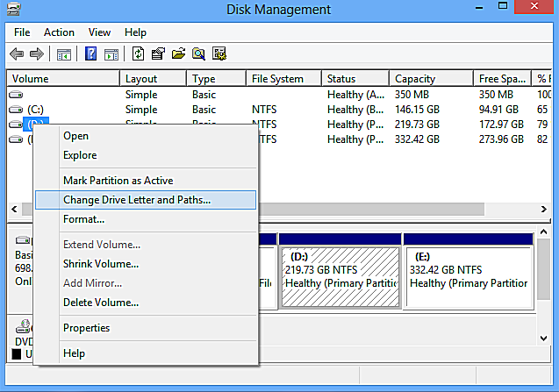Click the Show/Hide Console Tree icon
The image size is (559, 392).
(64, 54)
